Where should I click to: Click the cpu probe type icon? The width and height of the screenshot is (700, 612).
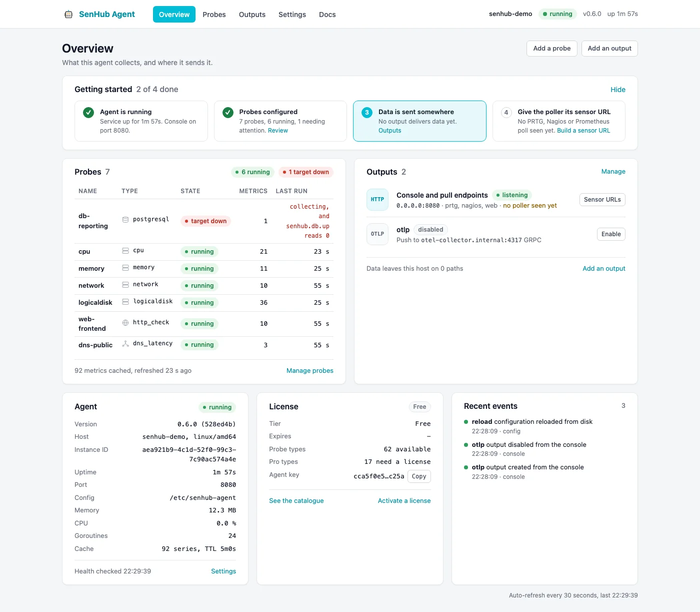125,251
